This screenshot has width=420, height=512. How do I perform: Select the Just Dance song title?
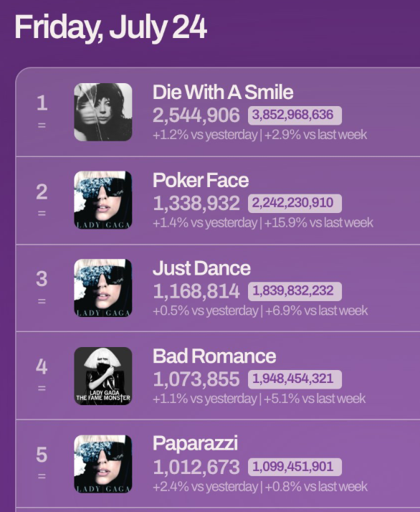pos(201,268)
